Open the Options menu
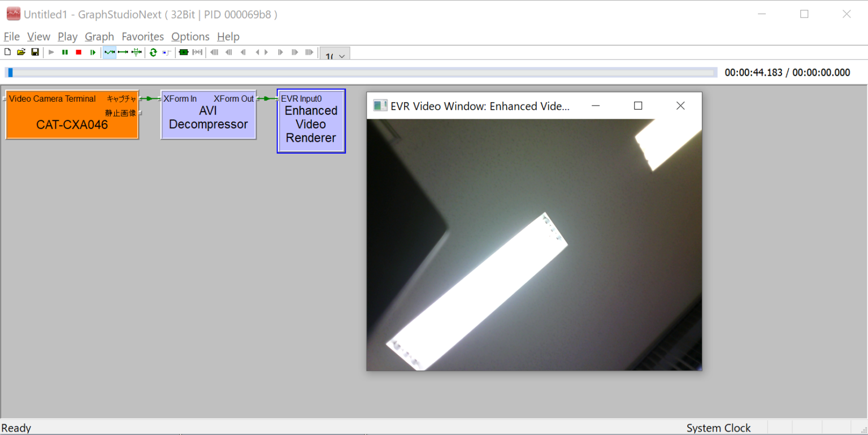Image resolution: width=868 pixels, height=435 pixels. 190,37
